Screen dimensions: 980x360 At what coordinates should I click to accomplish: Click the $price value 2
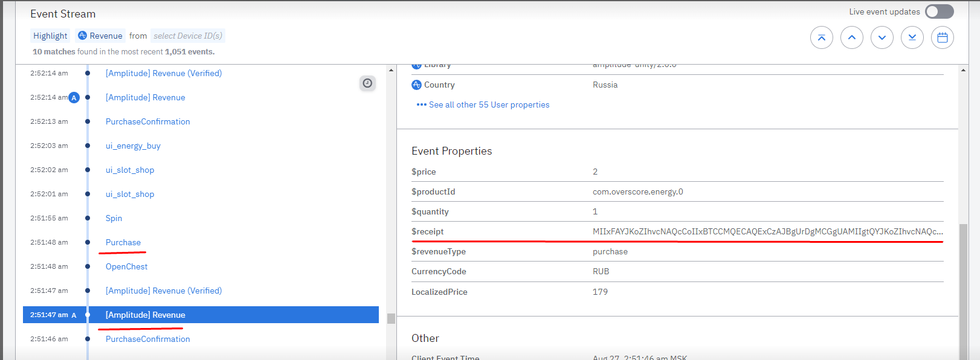595,172
